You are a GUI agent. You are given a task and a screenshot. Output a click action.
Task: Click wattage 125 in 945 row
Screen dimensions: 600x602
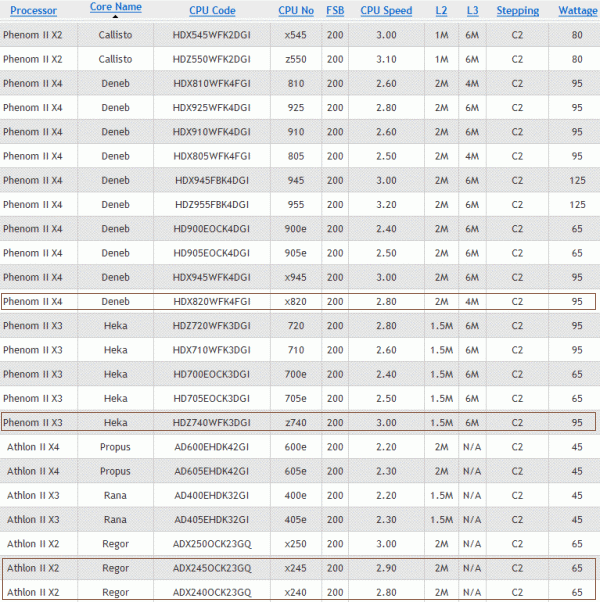tap(577, 180)
